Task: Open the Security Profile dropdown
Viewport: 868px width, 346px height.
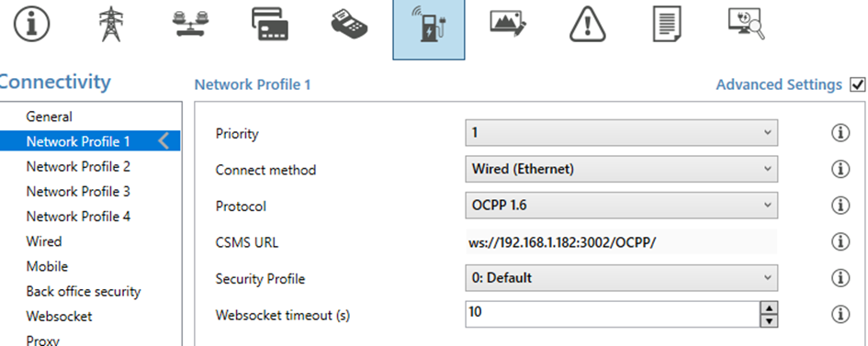Action: pyautogui.click(x=621, y=277)
